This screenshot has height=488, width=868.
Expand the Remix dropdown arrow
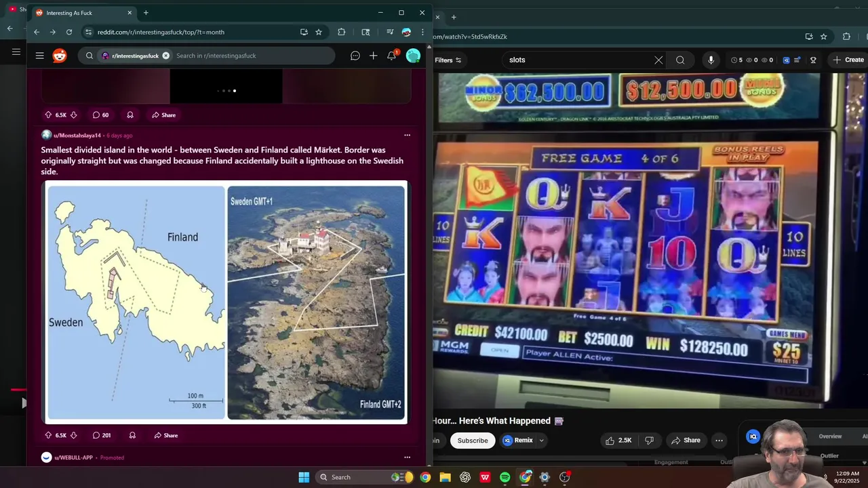541,440
